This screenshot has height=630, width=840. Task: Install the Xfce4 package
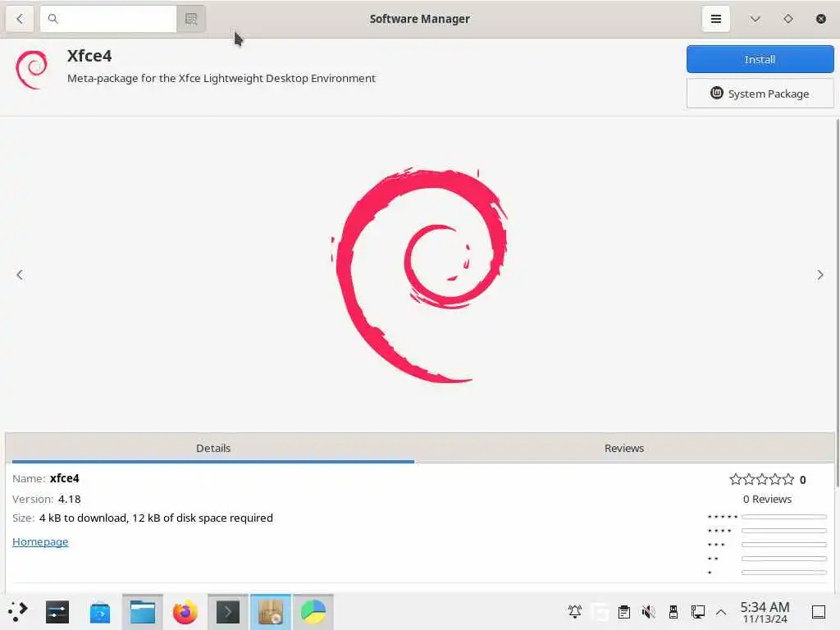coord(760,59)
